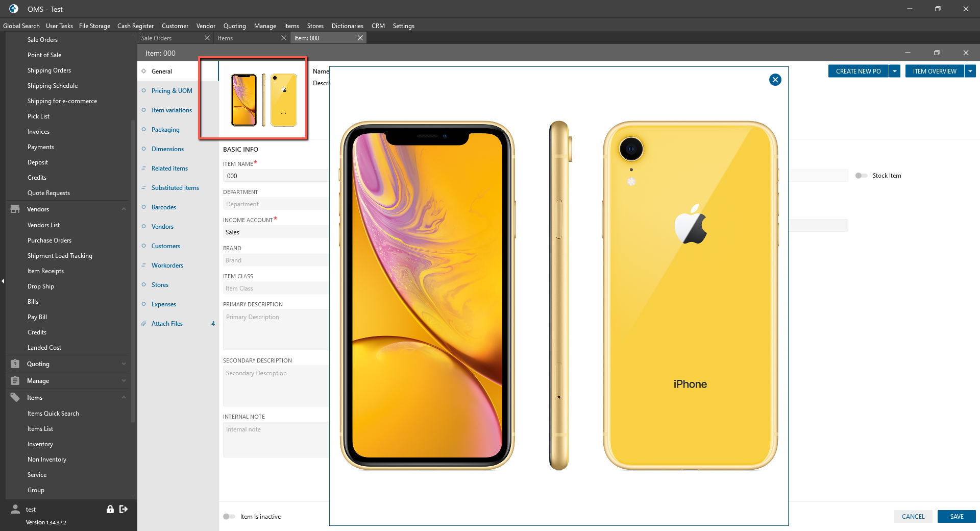Close the Items tab
This screenshot has width=980, height=531.
(284, 38)
